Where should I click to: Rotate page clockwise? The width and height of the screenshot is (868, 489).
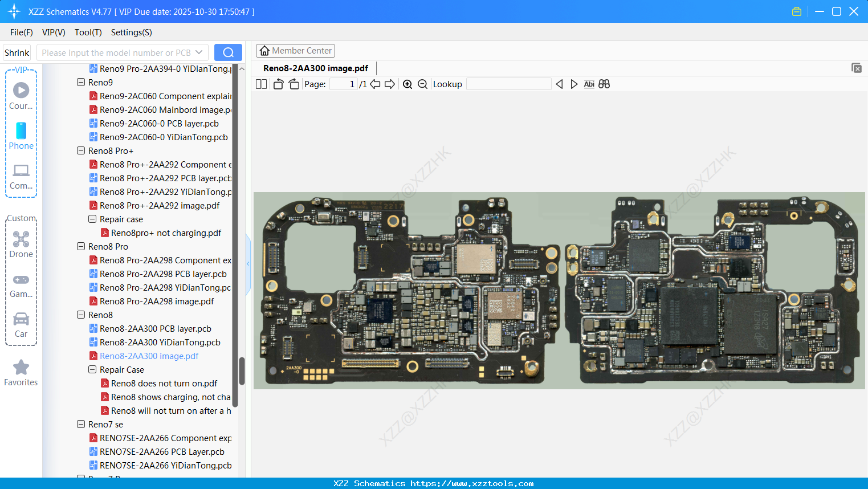[x=294, y=84]
